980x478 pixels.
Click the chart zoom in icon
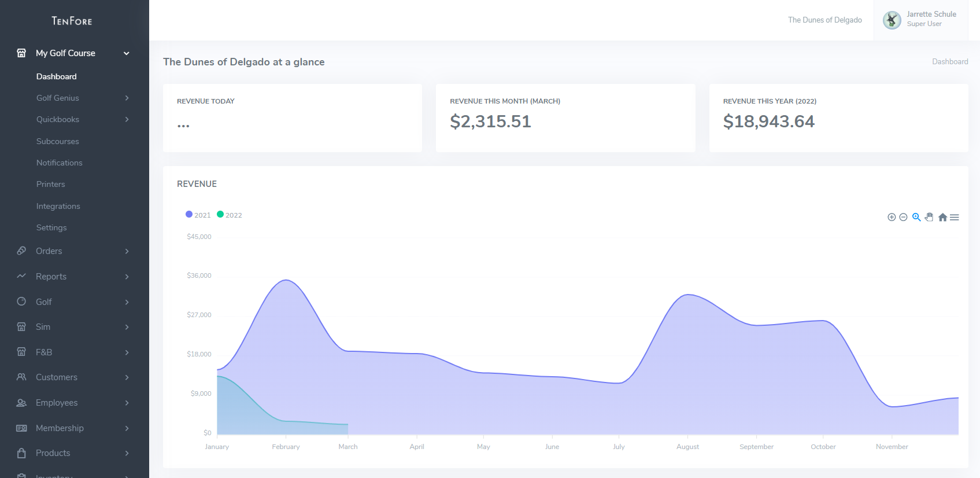pos(892,218)
